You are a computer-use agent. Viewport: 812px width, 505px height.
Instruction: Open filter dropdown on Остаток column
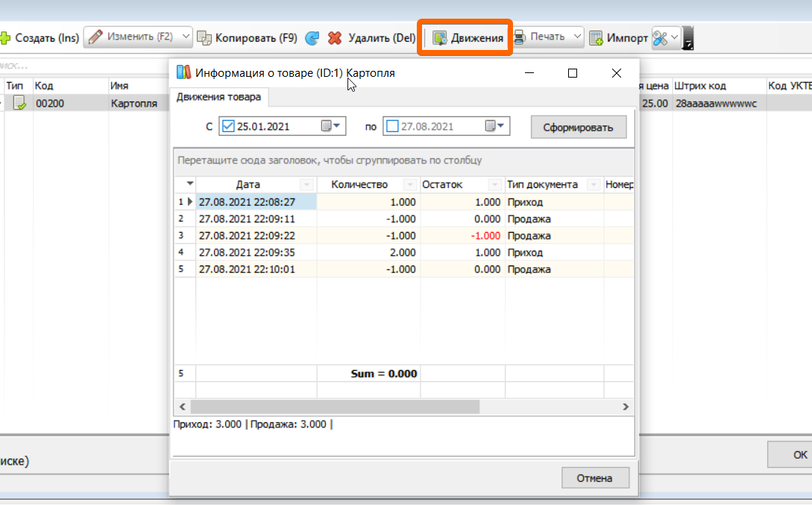[494, 184]
